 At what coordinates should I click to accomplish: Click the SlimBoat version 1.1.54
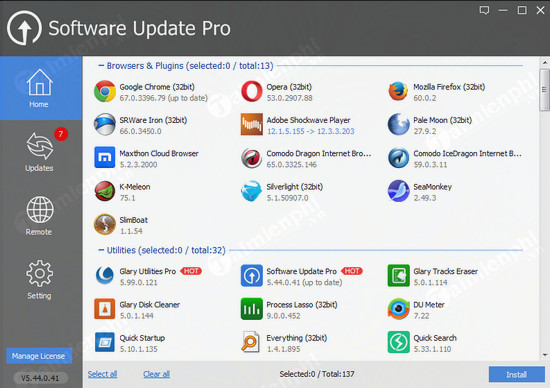[131, 231]
